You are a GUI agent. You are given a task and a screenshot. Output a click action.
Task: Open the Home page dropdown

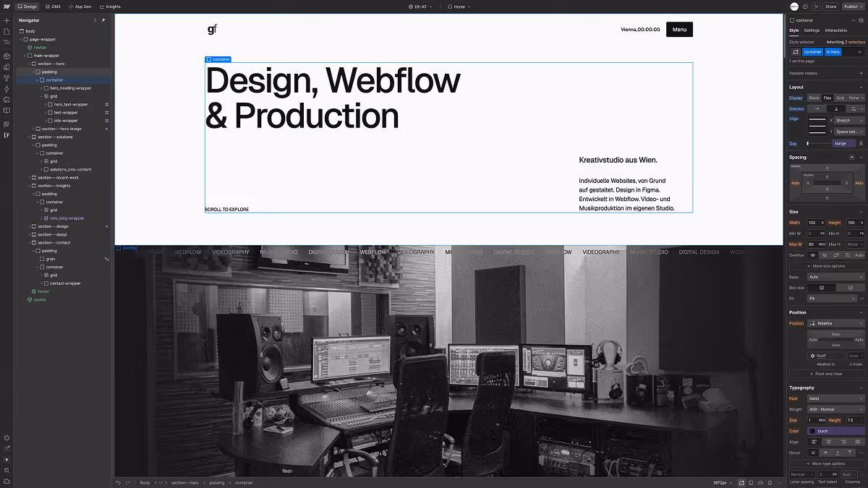pyautogui.click(x=459, y=7)
